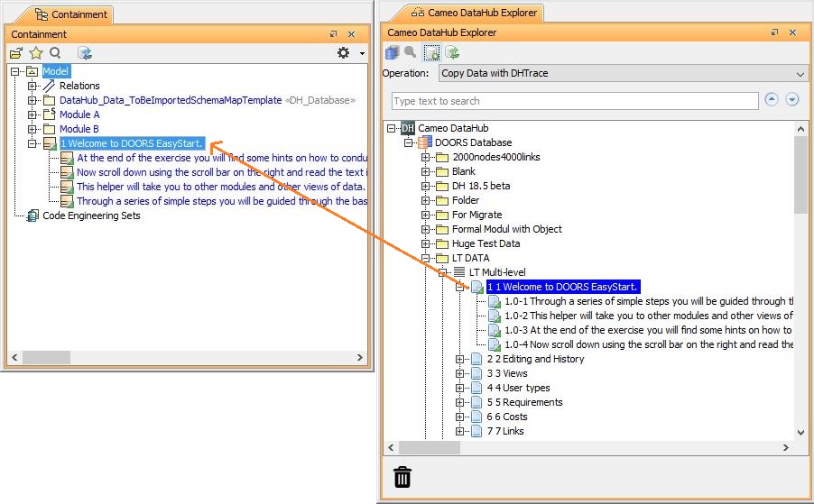Open the Operation combo box
This screenshot has width=814, height=504.
point(623,73)
